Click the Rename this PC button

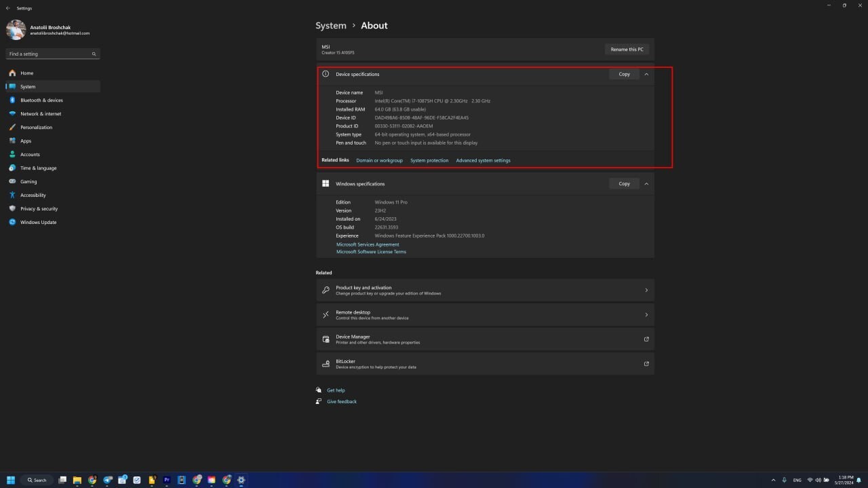[x=627, y=50]
